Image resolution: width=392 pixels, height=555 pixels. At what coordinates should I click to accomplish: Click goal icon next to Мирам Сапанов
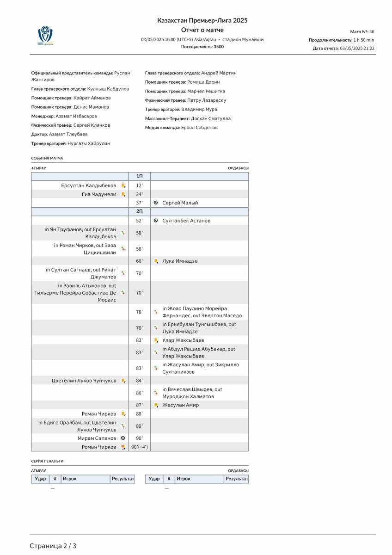[123, 438]
